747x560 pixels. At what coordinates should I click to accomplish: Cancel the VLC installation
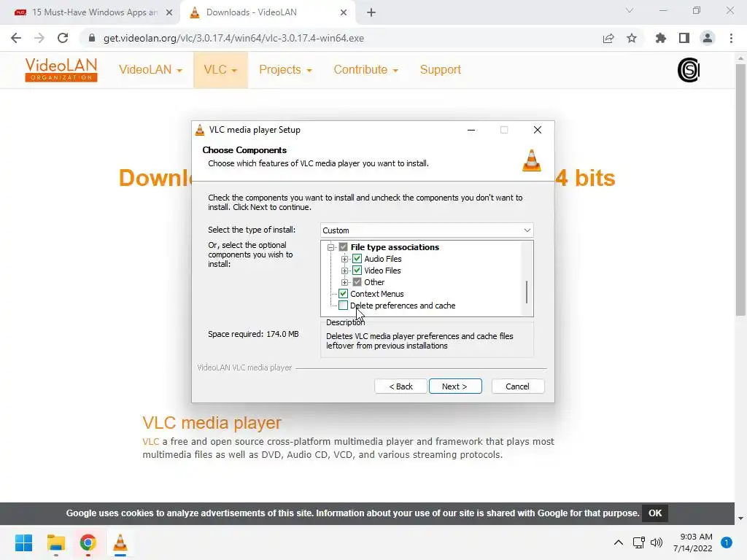click(517, 386)
